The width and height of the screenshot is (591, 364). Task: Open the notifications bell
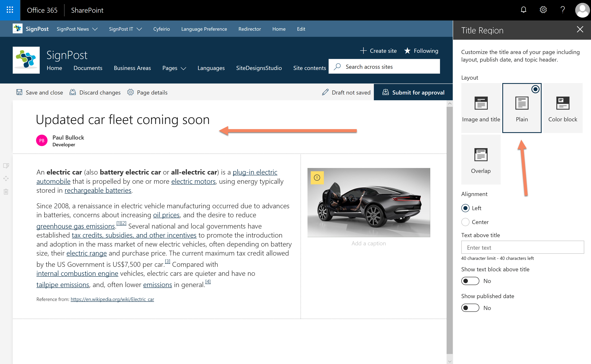[x=523, y=10]
